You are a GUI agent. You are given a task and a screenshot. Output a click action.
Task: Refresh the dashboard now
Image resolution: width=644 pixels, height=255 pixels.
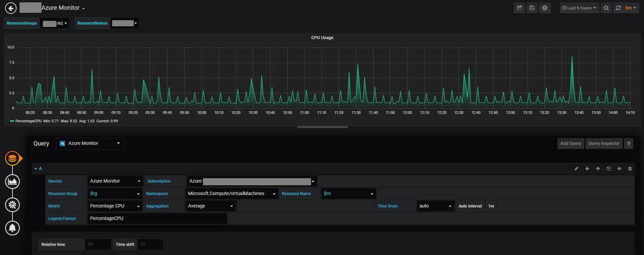(619, 8)
